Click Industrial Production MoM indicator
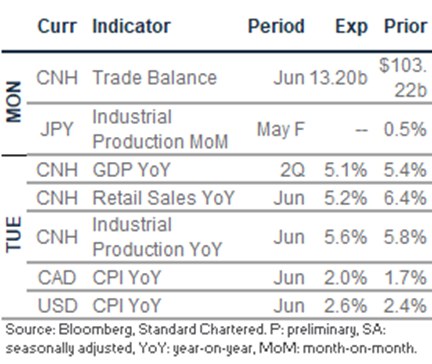 tap(160, 129)
